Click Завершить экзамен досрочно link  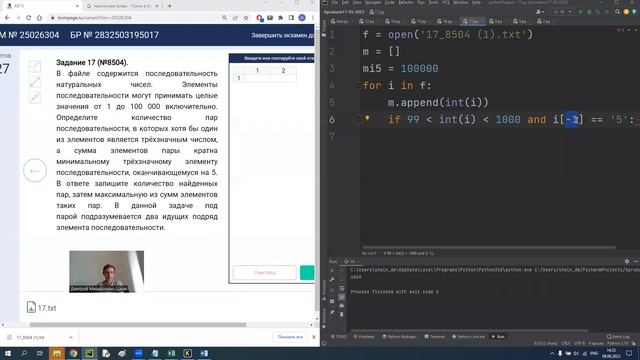coord(283,36)
